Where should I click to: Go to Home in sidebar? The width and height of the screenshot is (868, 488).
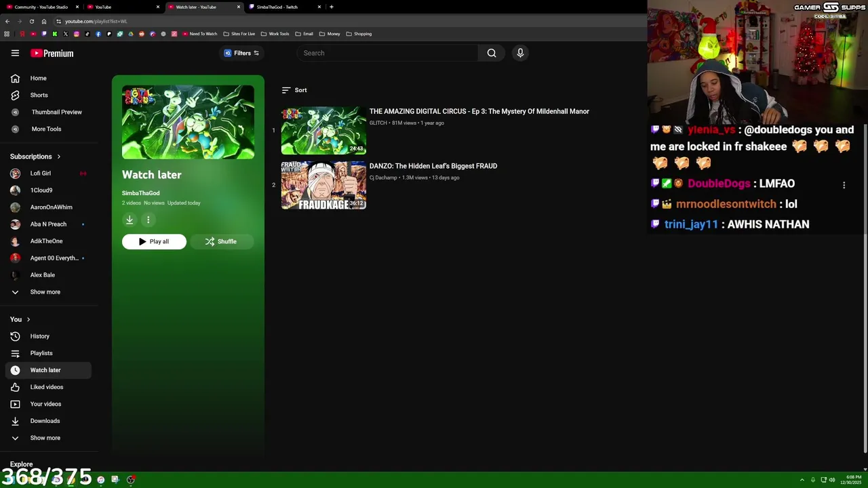click(x=47, y=78)
